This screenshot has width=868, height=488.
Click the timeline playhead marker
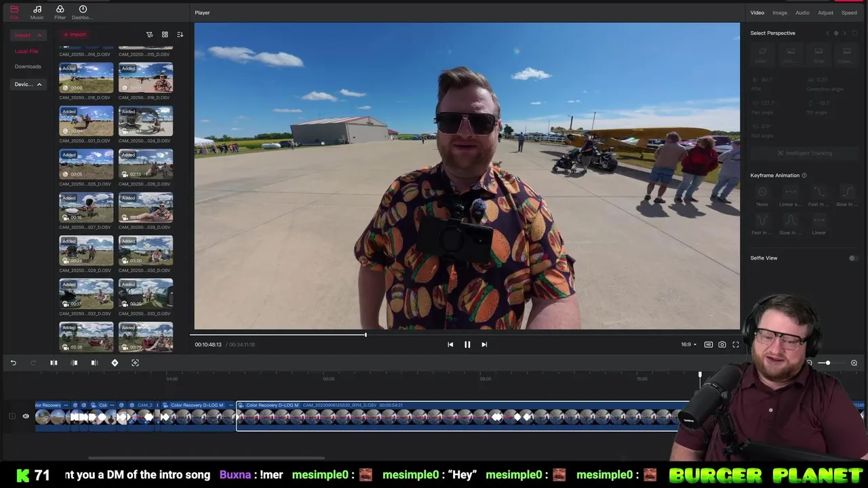coord(700,375)
